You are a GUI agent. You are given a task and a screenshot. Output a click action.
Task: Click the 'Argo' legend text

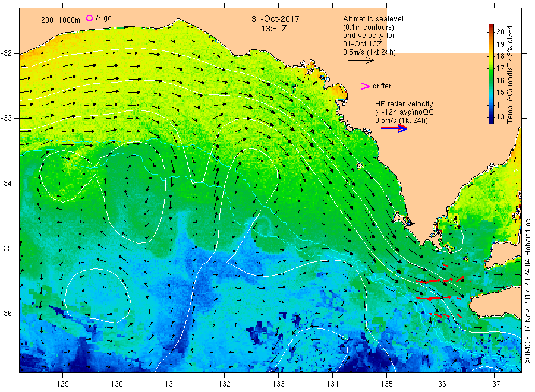click(103, 18)
